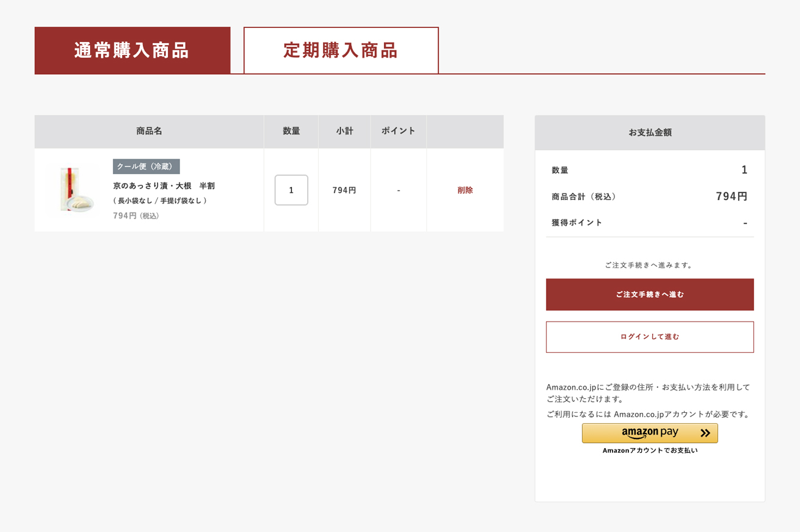Click the クール便（冷蔵） badge
800x532 pixels.
[146, 167]
